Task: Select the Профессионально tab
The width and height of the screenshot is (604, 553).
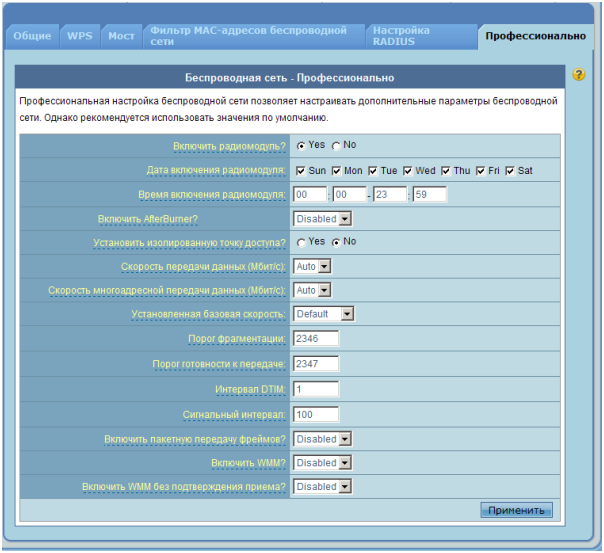Action: pos(535,36)
